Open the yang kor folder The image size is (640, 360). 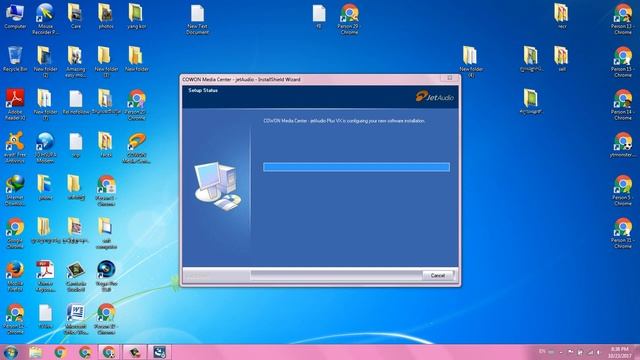pyautogui.click(x=136, y=17)
